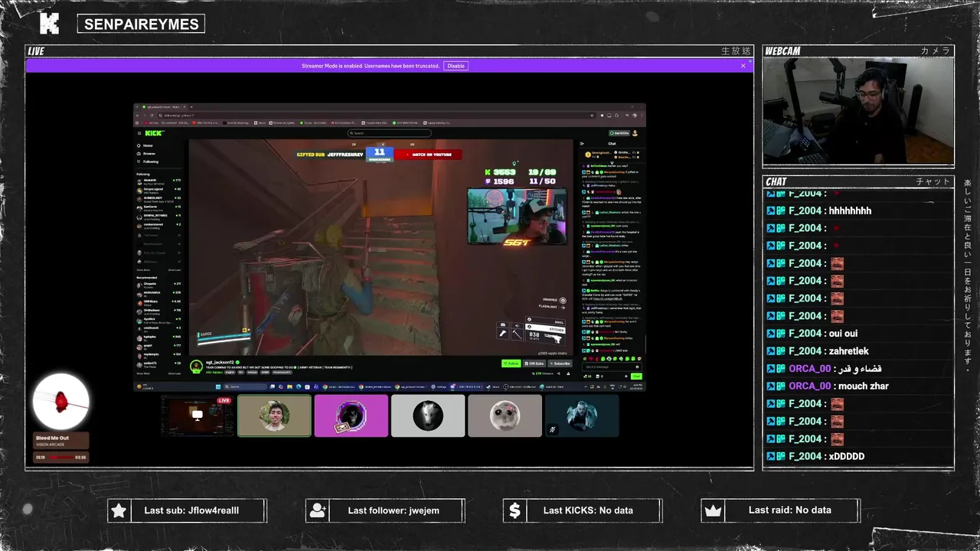Viewport: 980px width, 551px height.
Task: Click chat message 'hhhhhhhh'
Action: [x=850, y=210]
